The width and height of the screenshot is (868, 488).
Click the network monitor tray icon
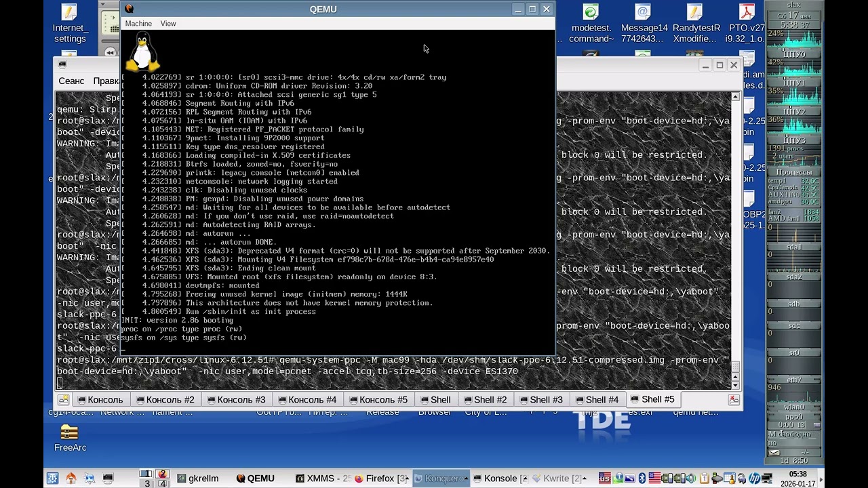coord(767,479)
